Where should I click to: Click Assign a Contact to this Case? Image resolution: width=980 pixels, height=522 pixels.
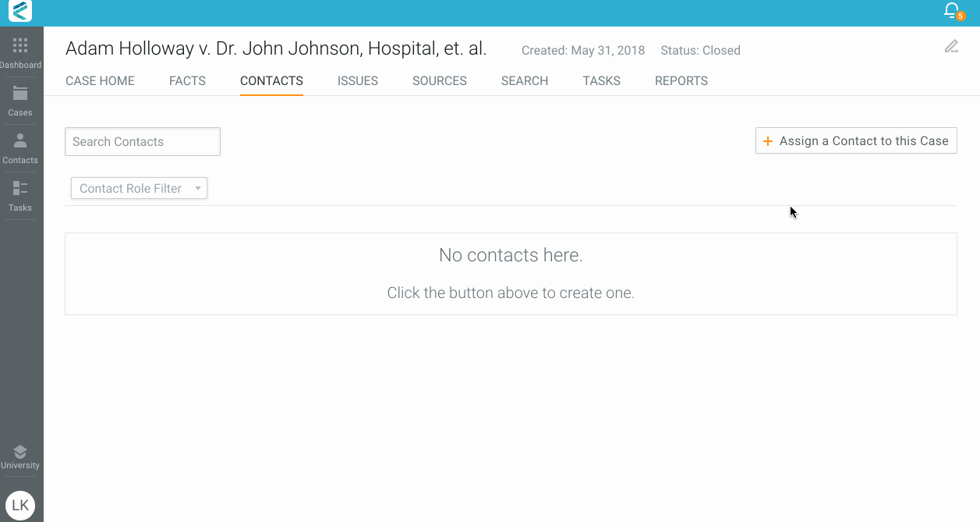pyautogui.click(x=856, y=141)
